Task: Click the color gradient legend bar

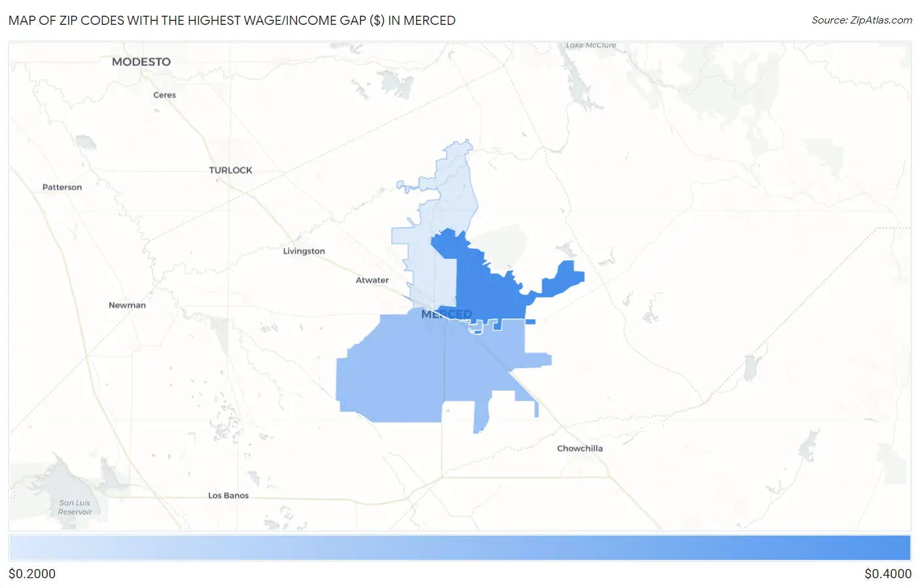Action: [x=460, y=548]
